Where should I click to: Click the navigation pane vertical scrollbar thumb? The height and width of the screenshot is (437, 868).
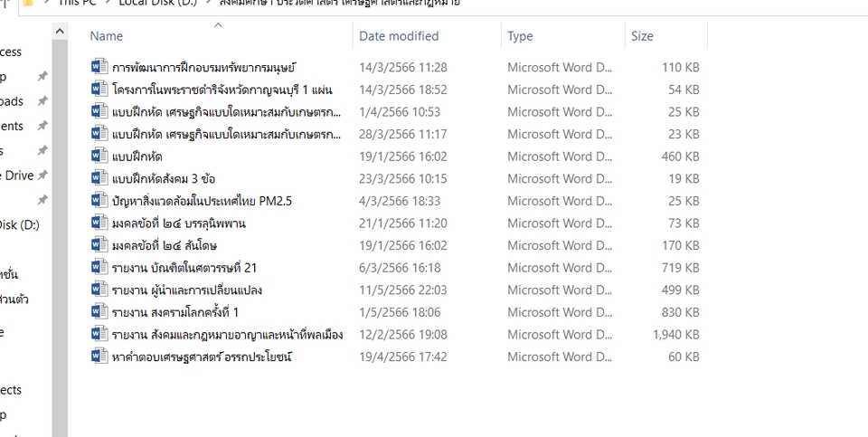pos(60,238)
